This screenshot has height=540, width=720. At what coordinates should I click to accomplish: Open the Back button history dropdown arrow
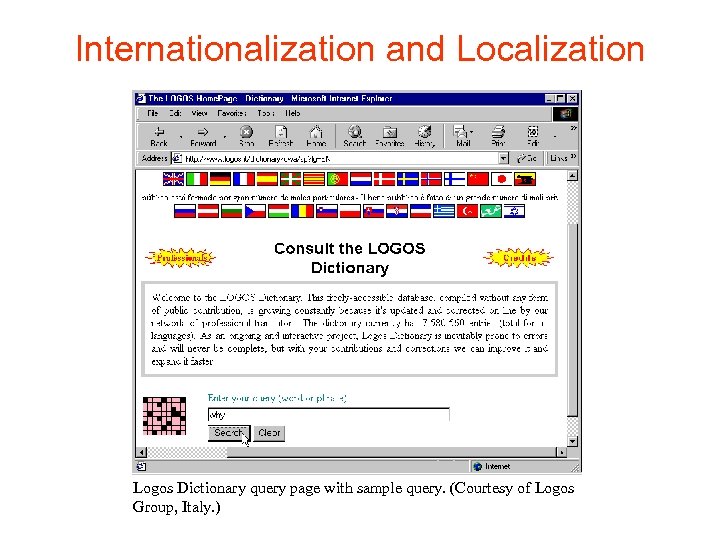pos(181,137)
